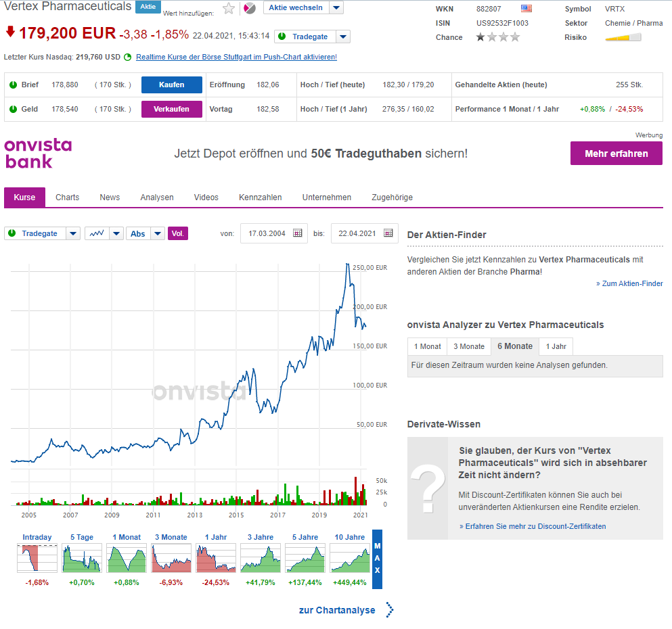Open the Discount-Zertifikaten link
Screen dimensions: 672x629
533,526
